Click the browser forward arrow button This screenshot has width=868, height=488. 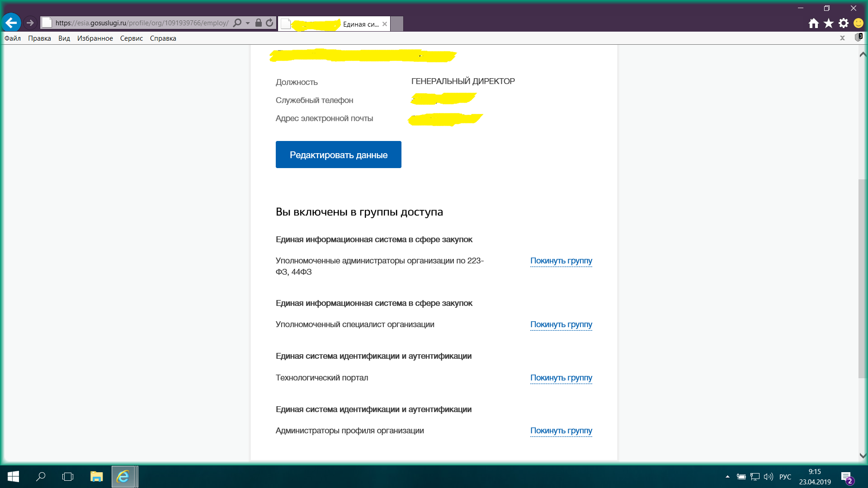click(x=30, y=23)
